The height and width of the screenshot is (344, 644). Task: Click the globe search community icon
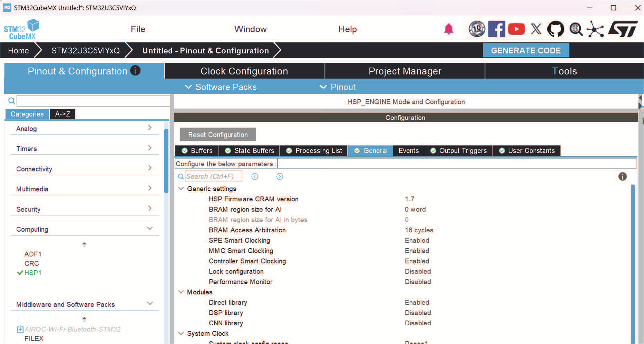[576, 29]
